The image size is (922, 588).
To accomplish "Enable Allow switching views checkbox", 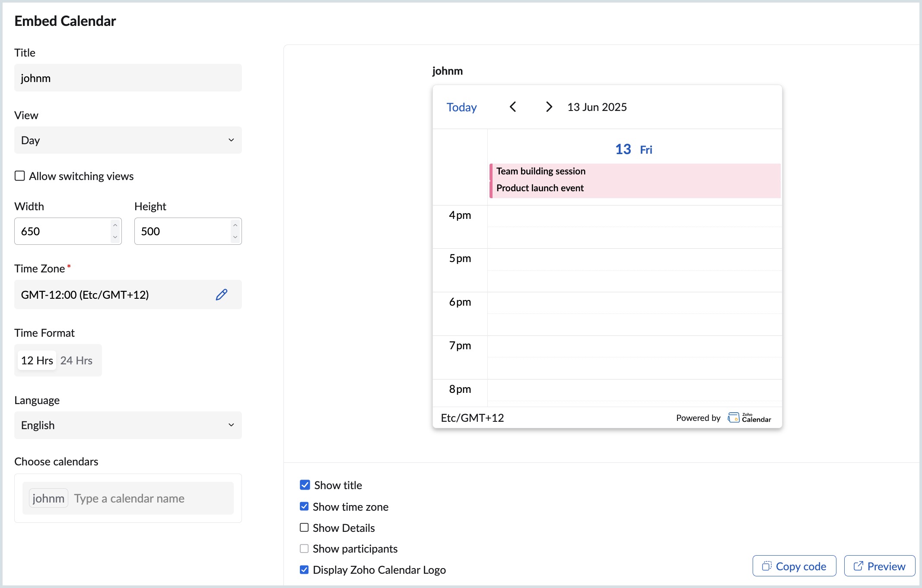I will click(20, 176).
